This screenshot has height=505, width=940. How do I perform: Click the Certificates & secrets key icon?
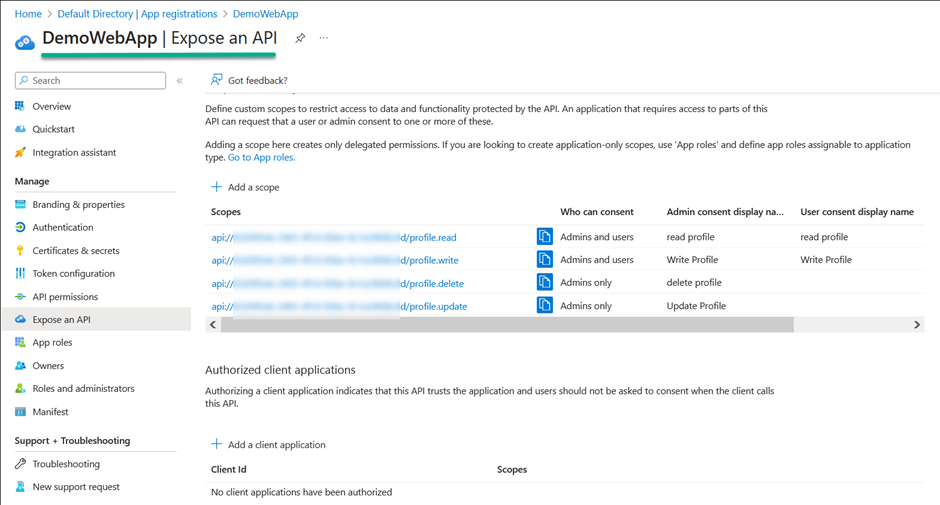point(20,250)
